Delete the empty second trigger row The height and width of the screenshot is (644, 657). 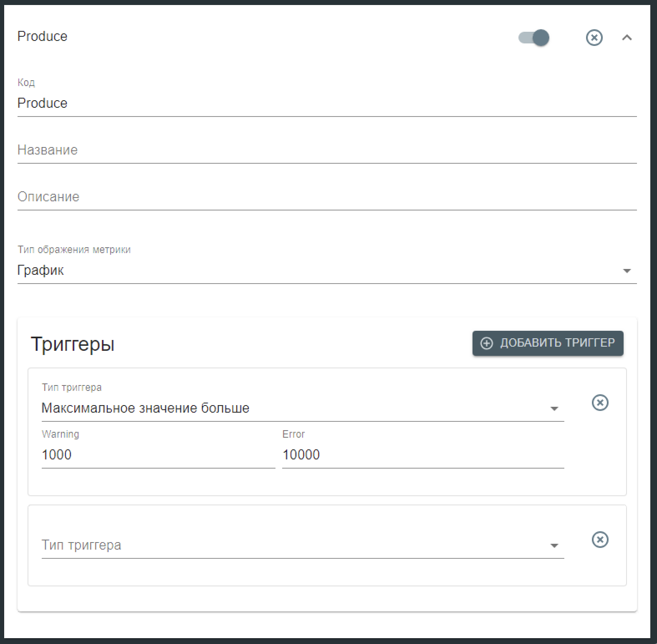(x=600, y=540)
